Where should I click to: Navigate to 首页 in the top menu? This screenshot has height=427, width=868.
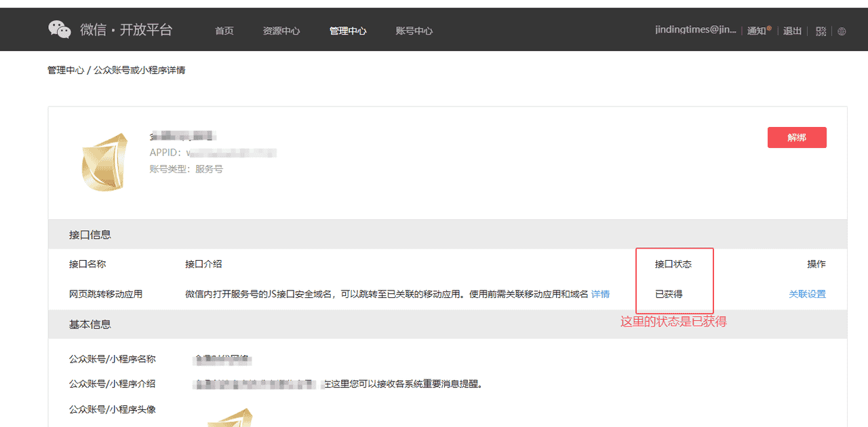tap(224, 31)
